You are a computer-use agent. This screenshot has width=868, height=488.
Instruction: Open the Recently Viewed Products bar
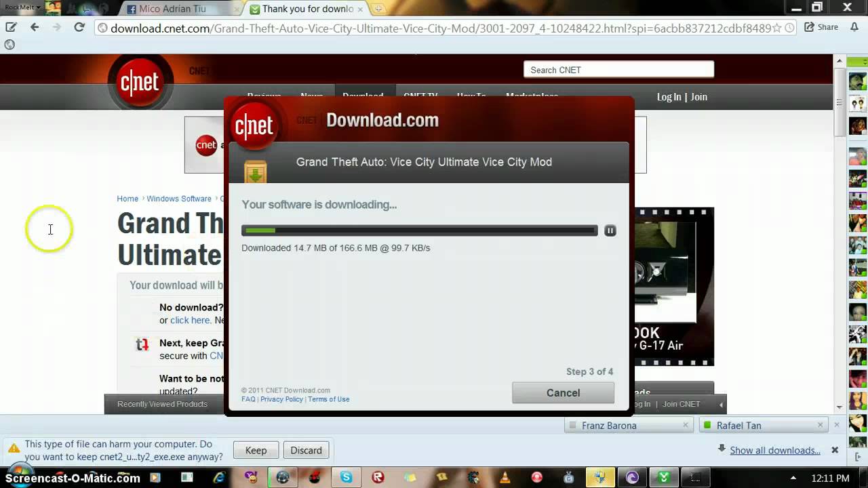tap(162, 404)
